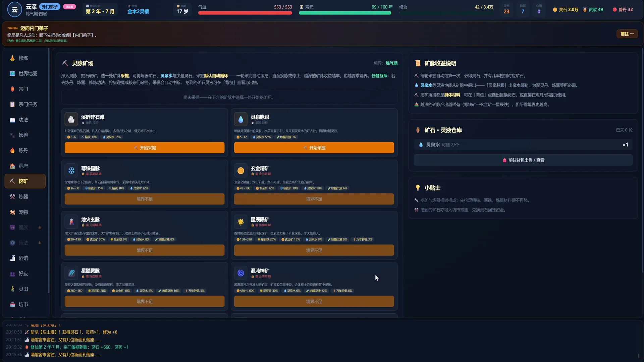
Task: Start mining at 溪畔碎石滩 with 开始采掘
Action: (145, 148)
